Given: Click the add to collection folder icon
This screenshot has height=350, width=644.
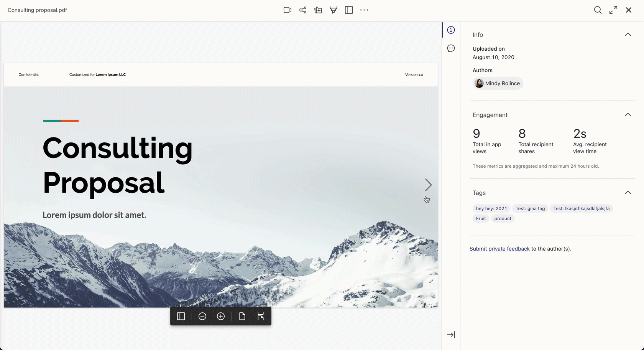Looking at the screenshot, I should 318,10.
